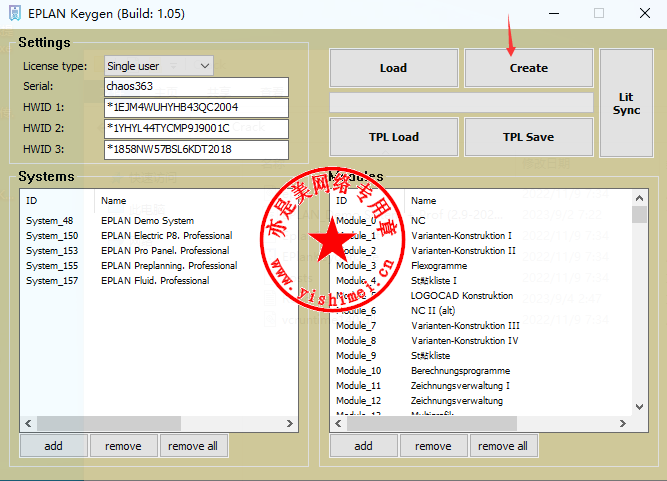Screen dimensions: 667x481
Task: Select Module_10 Berechnungsprogramme row
Action: [x=481, y=371]
